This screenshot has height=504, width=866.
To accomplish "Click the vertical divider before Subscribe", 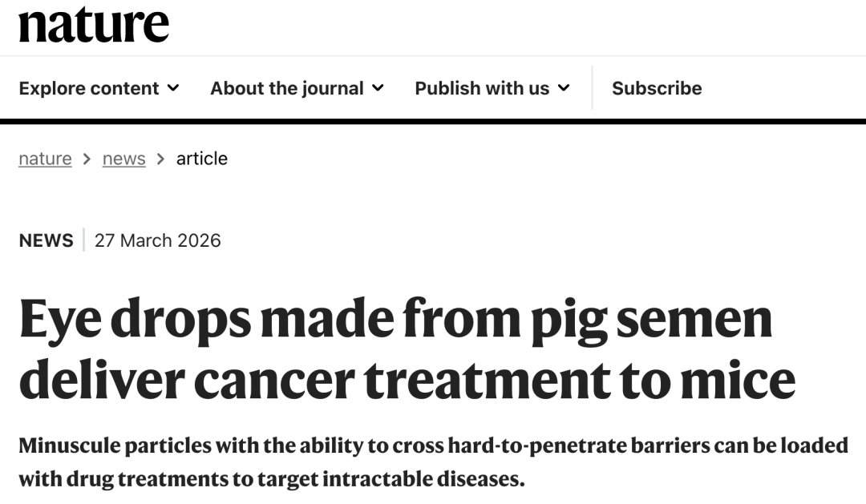I will coord(592,88).
